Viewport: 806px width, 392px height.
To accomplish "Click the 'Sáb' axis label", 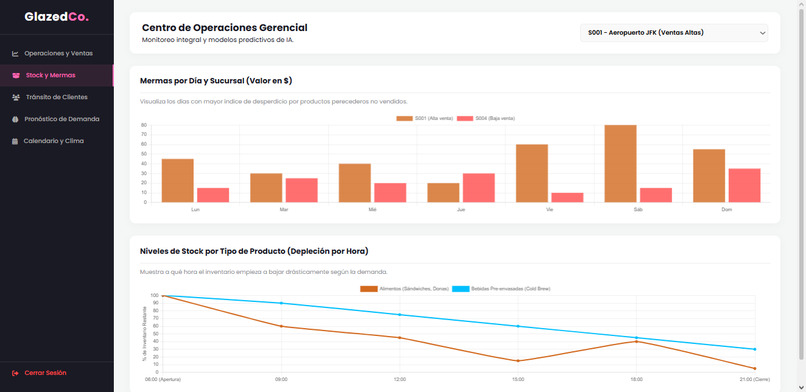I will pos(638,210).
